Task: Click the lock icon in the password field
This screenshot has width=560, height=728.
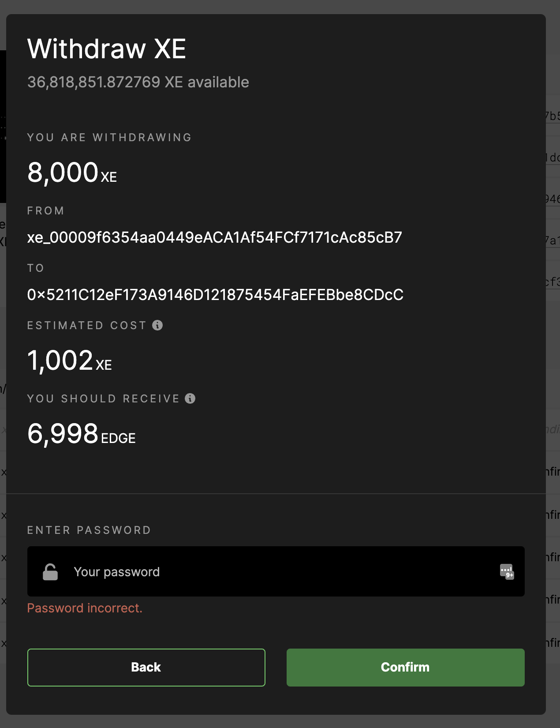Action: point(50,571)
